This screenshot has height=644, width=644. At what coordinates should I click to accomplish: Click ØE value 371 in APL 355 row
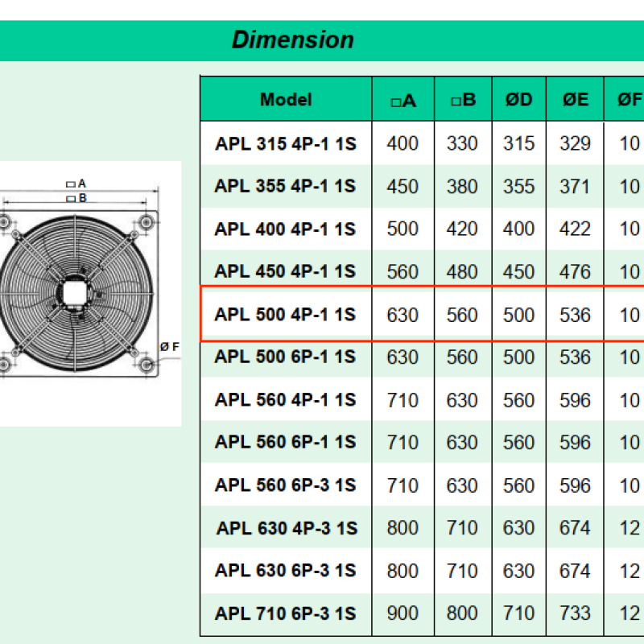tap(575, 187)
